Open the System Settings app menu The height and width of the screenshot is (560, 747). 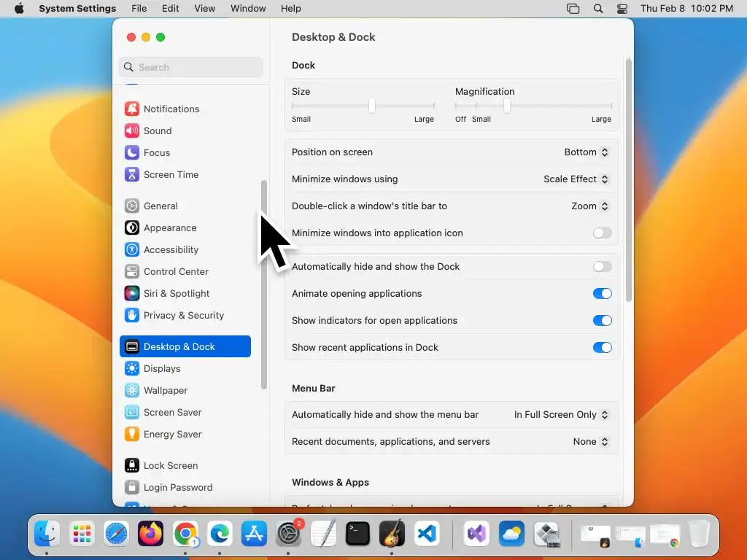click(77, 9)
